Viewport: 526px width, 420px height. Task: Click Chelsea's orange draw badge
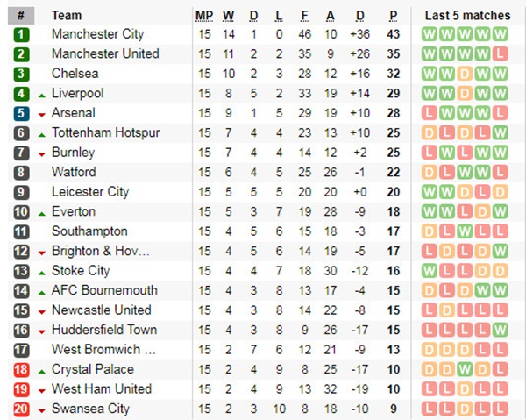(x=465, y=74)
